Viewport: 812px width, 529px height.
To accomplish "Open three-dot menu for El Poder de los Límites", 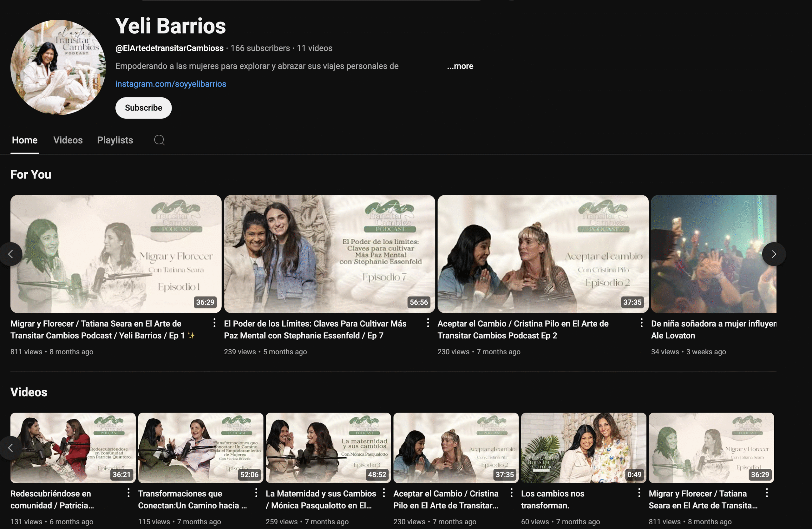I will (428, 323).
